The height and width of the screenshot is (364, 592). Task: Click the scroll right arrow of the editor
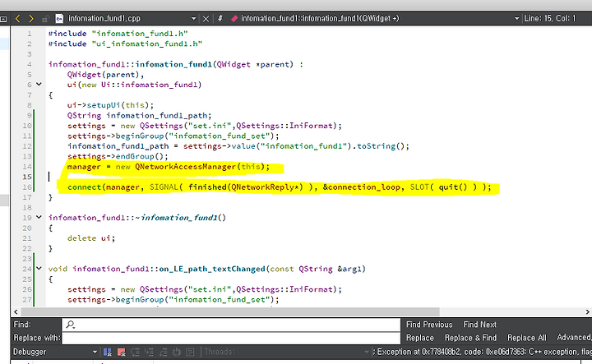(x=587, y=311)
